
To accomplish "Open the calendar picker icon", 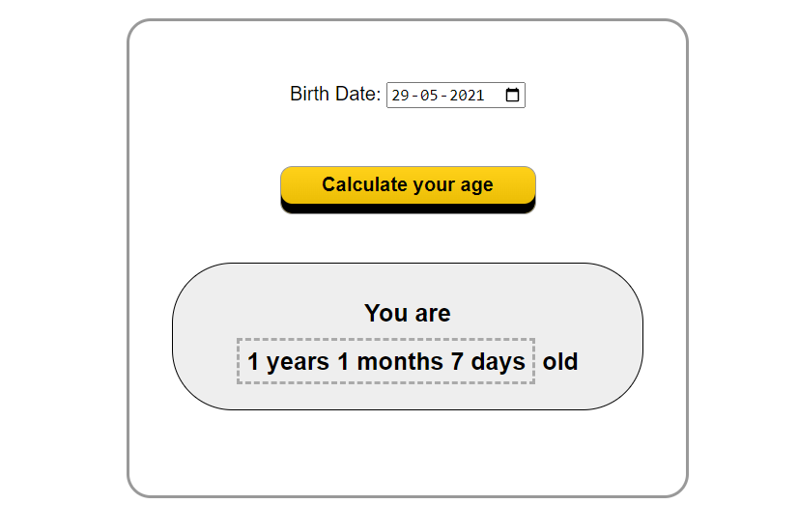I will [x=513, y=95].
